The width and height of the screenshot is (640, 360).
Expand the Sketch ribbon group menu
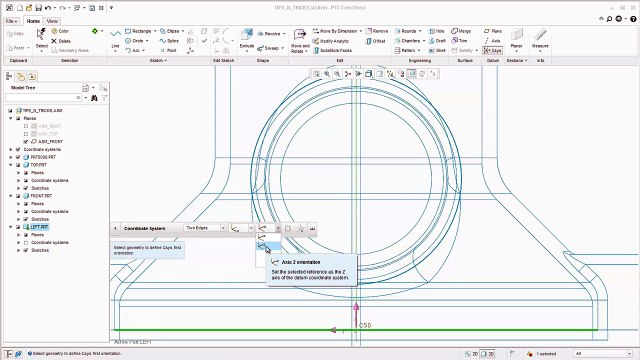[158, 60]
